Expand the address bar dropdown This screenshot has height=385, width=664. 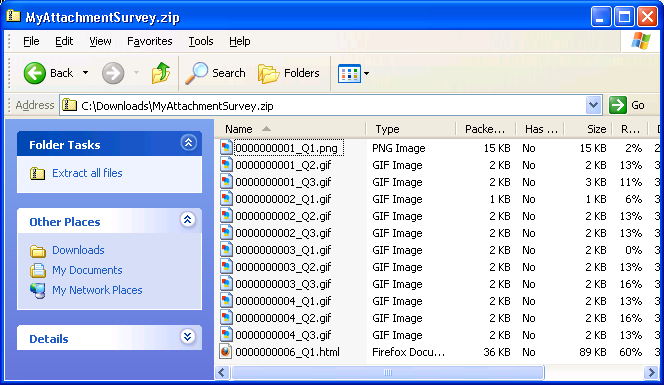click(x=593, y=105)
